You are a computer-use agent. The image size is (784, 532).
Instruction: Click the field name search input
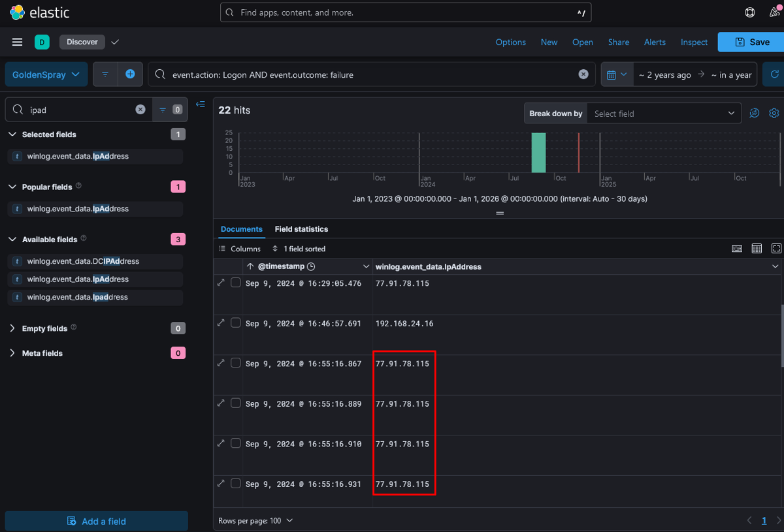[x=80, y=110]
